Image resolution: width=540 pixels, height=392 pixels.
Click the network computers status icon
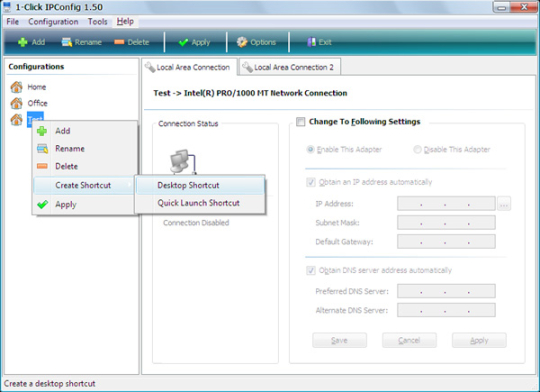coord(183,161)
